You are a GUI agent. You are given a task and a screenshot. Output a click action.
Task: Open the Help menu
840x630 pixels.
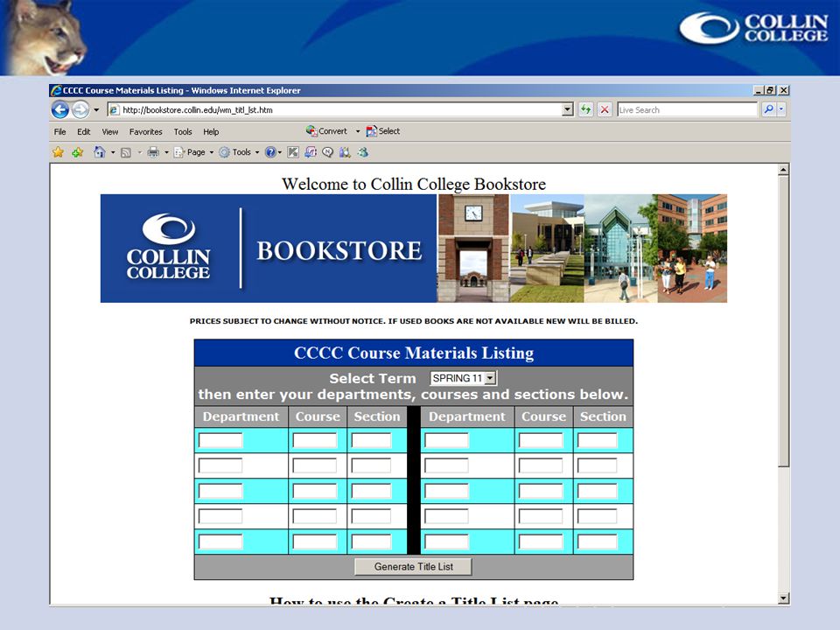[211, 132]
